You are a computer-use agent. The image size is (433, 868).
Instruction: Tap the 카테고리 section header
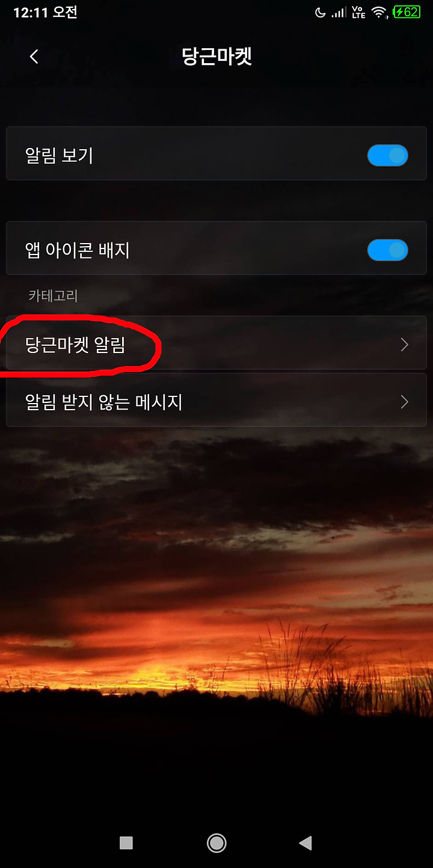(53, 295)
